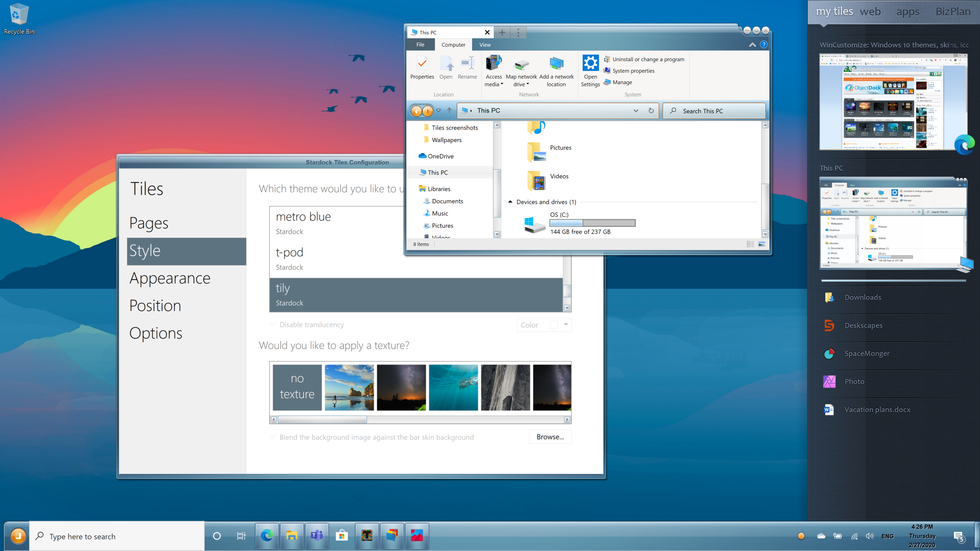Switch to large icons view in status bar
Viewport: 980px width, 551px height.
(x=761, y=244)
